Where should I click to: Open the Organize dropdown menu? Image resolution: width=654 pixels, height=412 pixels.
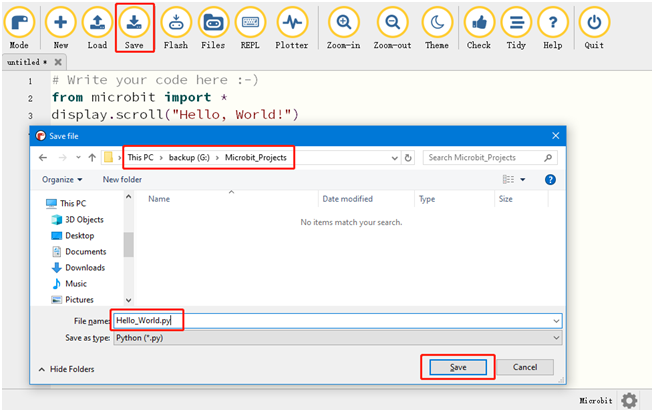[64, 179]
